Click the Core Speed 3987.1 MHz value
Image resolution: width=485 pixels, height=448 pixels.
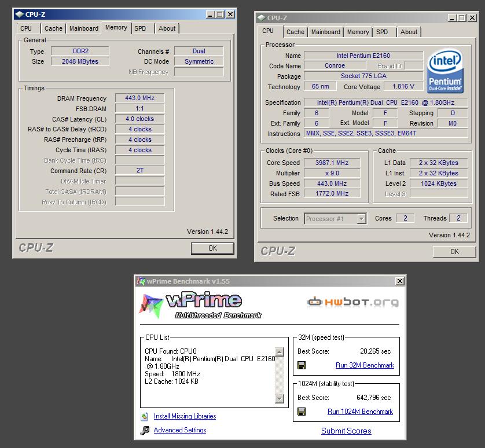[332, 163]
